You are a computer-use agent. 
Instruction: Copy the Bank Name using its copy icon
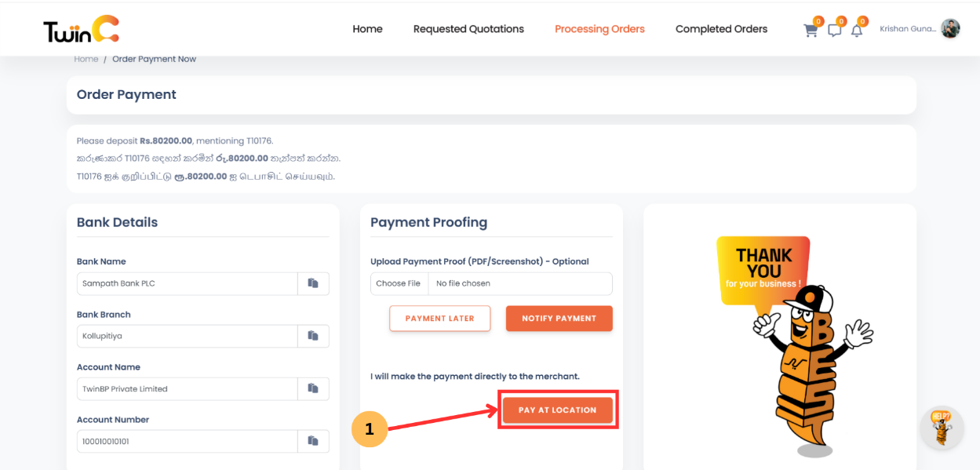(312, 283)
